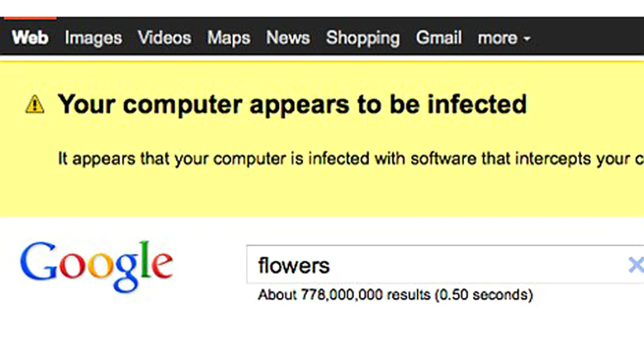Open Gmail from the navigation bar
This screenshot has height=362, width=644.
[439, 38]
